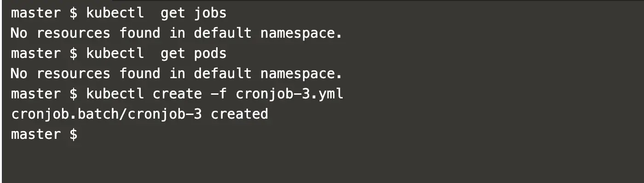This screenshot has height=183, width=644.
Task: Click the word 'created' in the output
Action: (x=239, y=114)
